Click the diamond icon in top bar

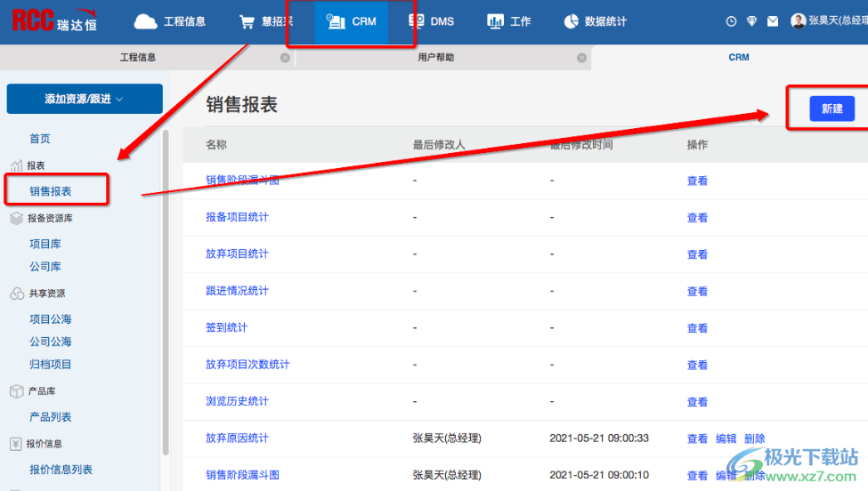coord(751,21)
